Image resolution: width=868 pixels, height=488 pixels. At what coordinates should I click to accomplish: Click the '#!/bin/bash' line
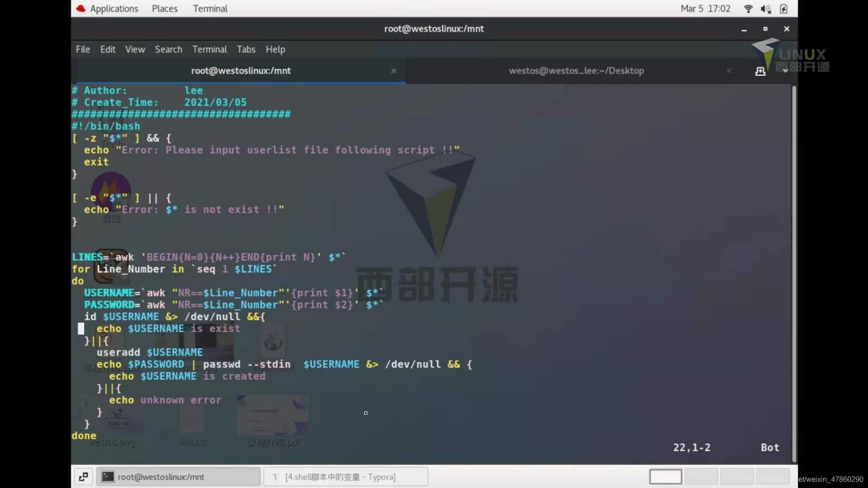[x=106, y=126]
